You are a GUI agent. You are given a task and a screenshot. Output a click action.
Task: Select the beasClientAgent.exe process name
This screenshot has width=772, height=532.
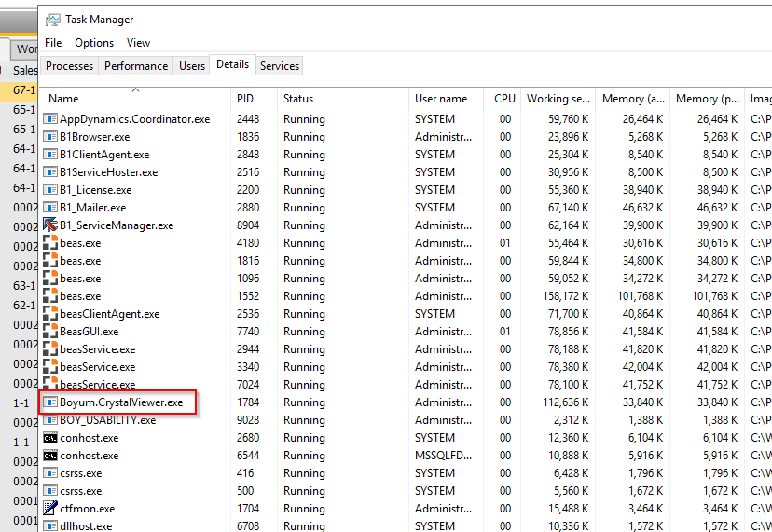110,313
